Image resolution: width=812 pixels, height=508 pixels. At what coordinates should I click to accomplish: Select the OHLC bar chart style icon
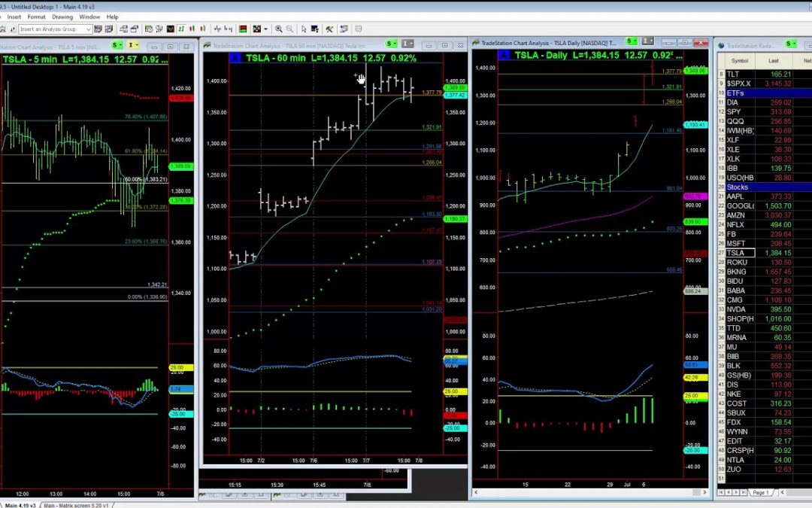[181, 29]
